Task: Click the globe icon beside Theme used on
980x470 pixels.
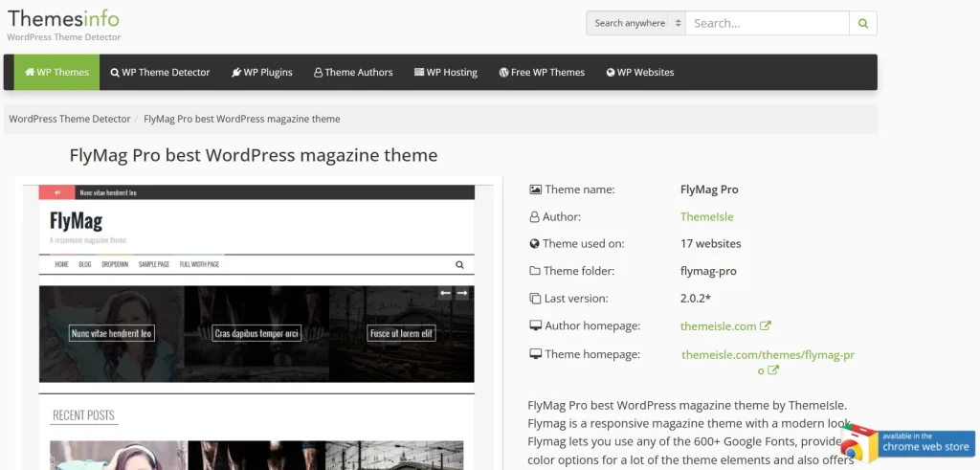Action: (x=534, y=244)
